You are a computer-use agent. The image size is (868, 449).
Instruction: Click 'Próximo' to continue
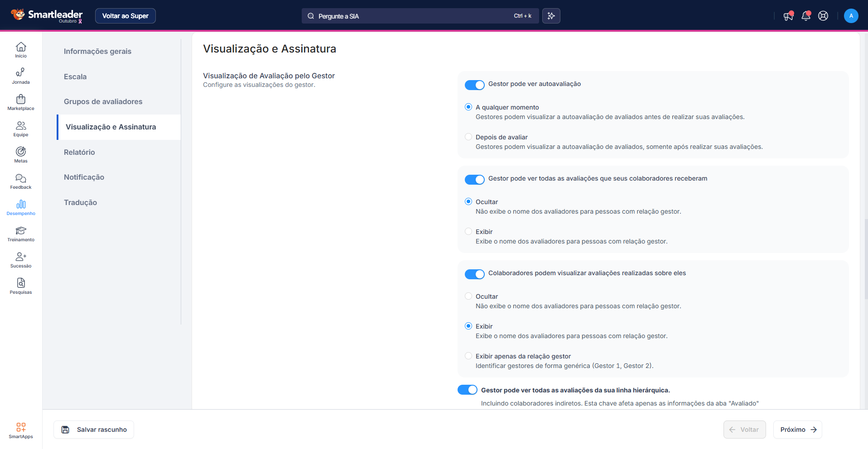(x=797, y=430)
